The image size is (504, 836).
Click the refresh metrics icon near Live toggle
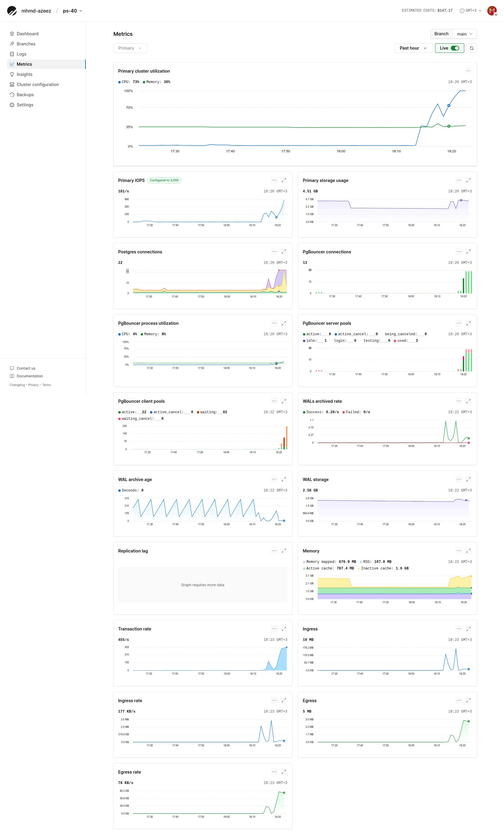pos(471,48)
